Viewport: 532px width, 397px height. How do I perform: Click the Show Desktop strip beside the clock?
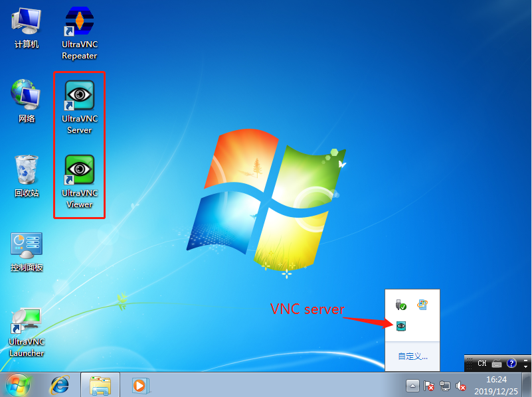coord(527,386)
